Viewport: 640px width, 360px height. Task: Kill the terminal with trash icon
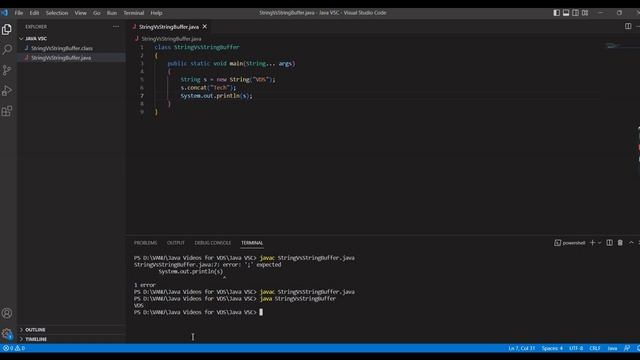point(620,243)
